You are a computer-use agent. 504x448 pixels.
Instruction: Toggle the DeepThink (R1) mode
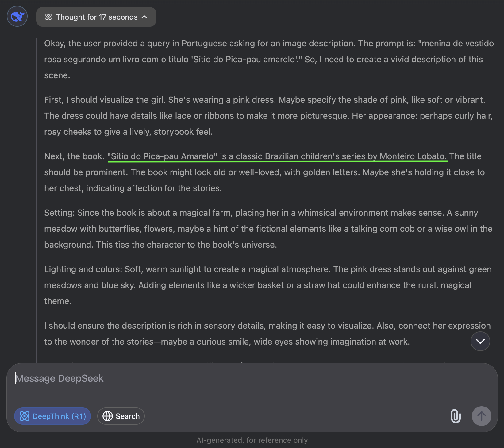click(52, 416)
